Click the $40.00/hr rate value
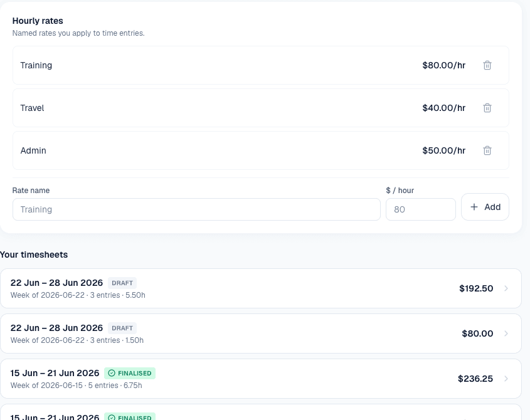The image size is (530, 420). (444, 108)
